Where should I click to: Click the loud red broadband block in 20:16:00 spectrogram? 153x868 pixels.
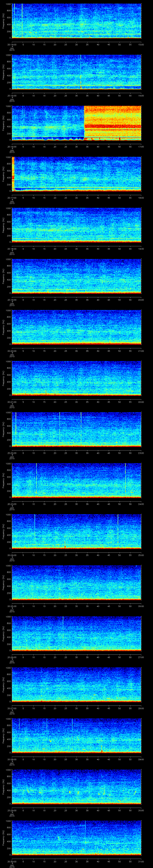pyautogui.click(x=113, y=123)
